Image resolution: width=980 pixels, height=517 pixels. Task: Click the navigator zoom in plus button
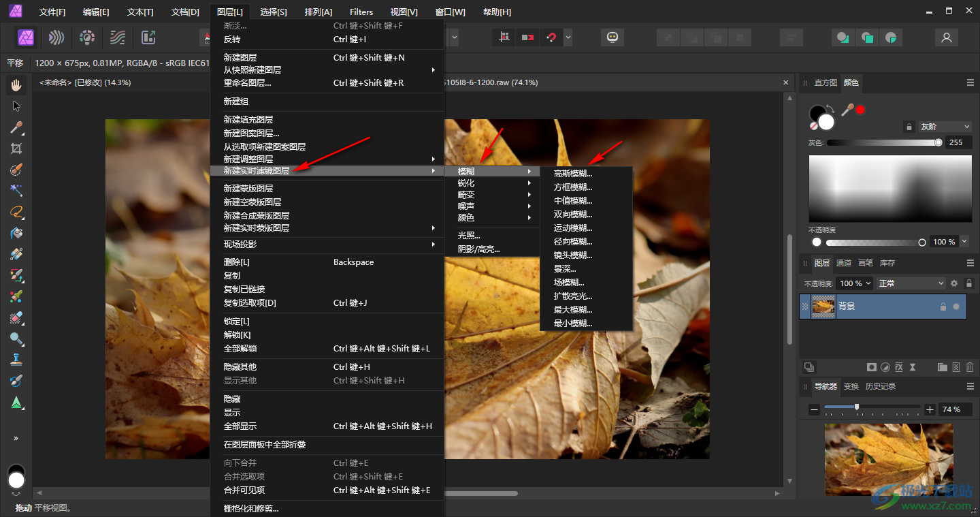click(930, 409)
